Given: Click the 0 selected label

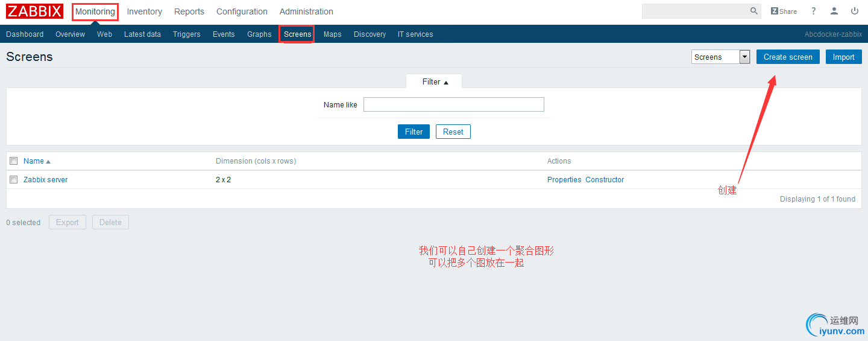Looking at the screenshot, I should coord(23,223).
